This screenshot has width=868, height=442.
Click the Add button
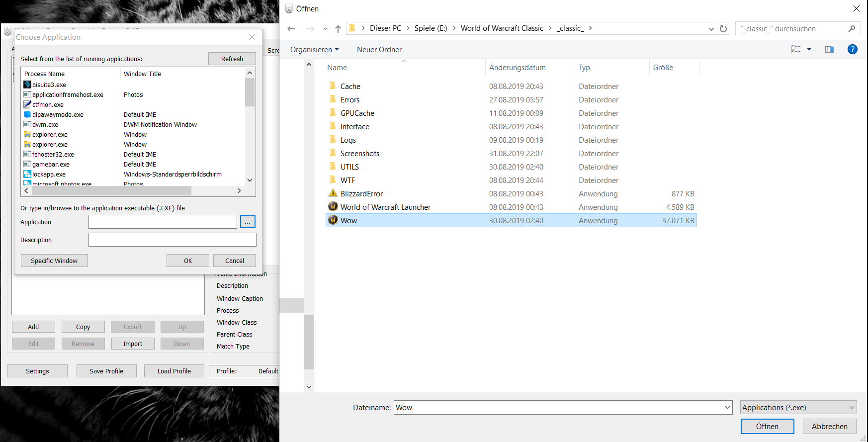33,327
